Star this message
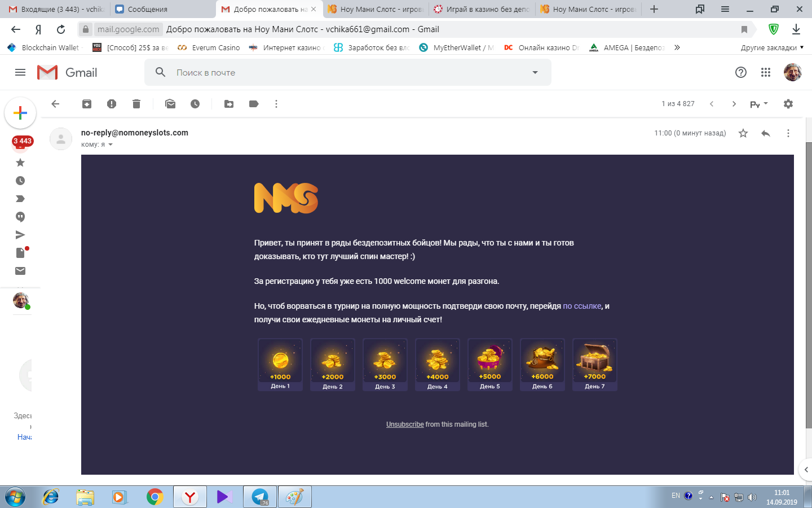Screen dimensions: 812x508 point(743,133)
